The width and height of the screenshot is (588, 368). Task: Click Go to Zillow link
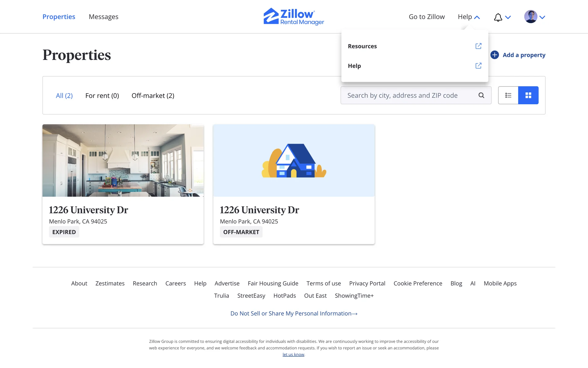tap(427, 17)
